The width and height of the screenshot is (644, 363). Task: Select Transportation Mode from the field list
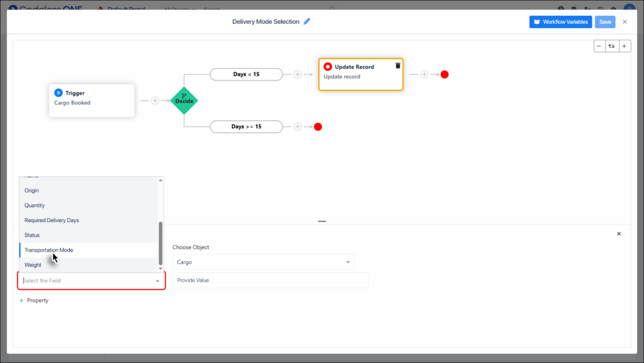click(x=49, y=250)
